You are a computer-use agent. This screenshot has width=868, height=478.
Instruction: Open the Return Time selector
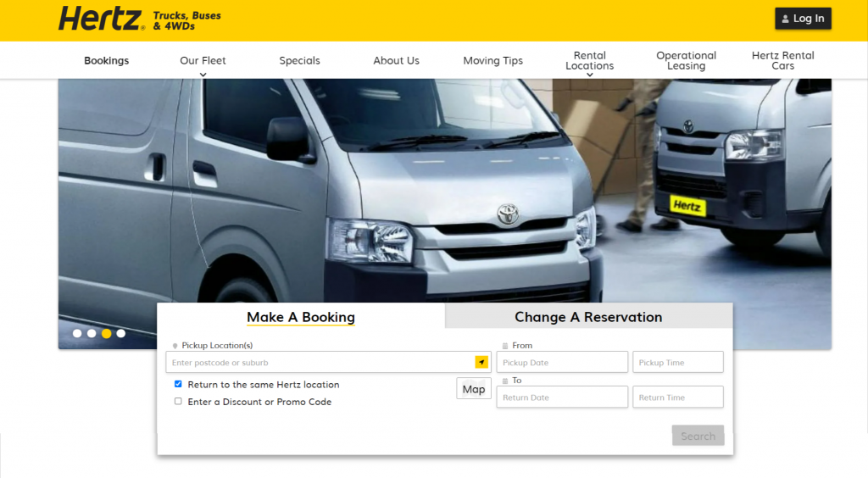[677, 397]
